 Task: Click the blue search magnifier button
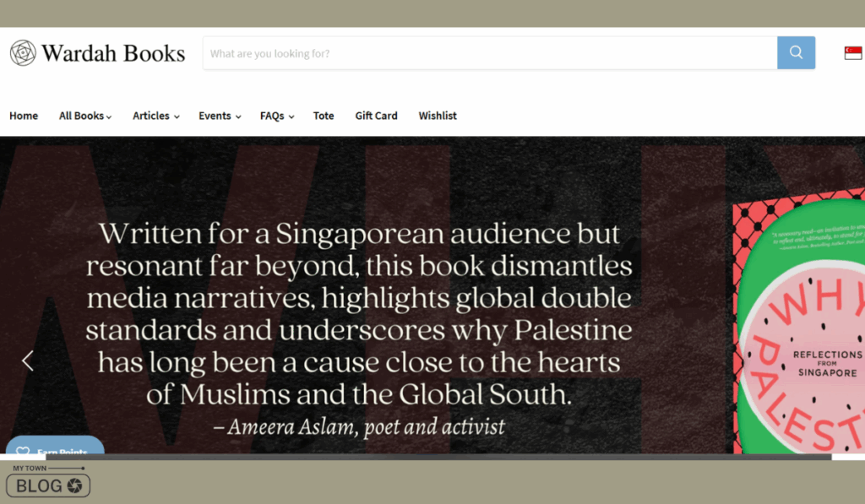pos(796,53)
